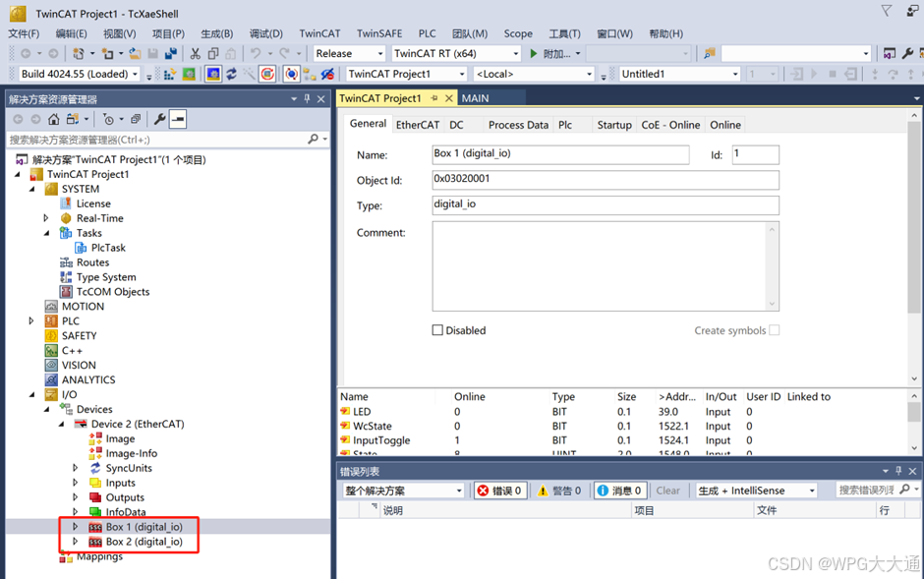Screen dimensions: 924x579
Task: Switch to the Process Data tab
Action: [518, 125]
